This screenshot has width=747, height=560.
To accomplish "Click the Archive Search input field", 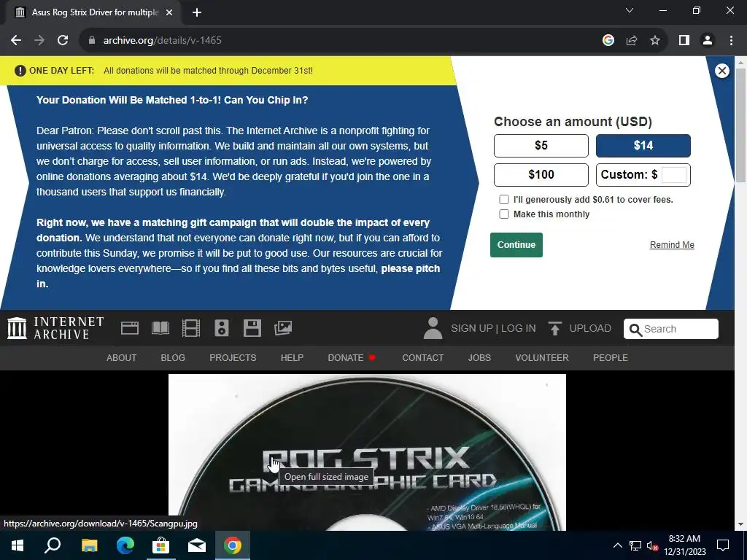I will tap(671, 329).
